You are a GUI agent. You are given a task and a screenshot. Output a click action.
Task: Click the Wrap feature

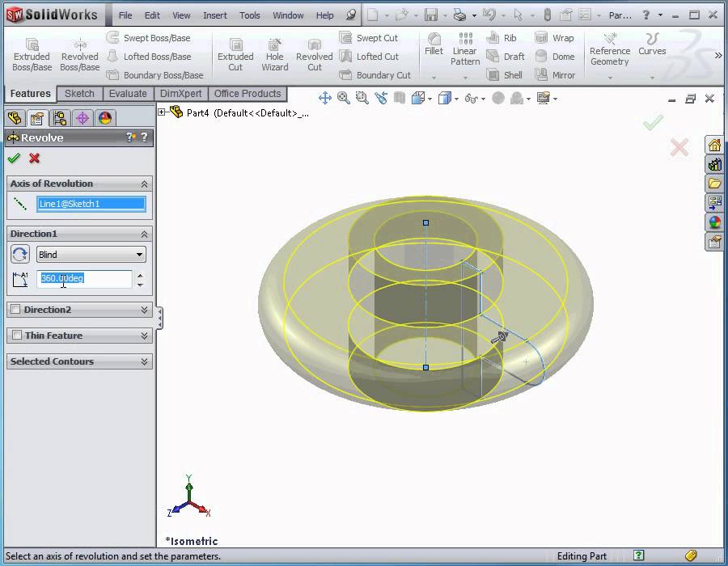[554, 37]
